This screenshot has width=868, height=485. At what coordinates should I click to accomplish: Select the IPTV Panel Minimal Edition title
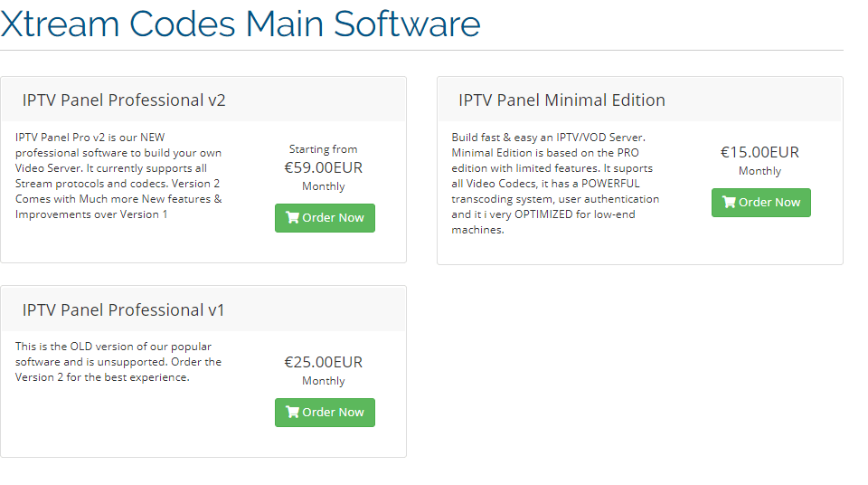pos(561,100)
